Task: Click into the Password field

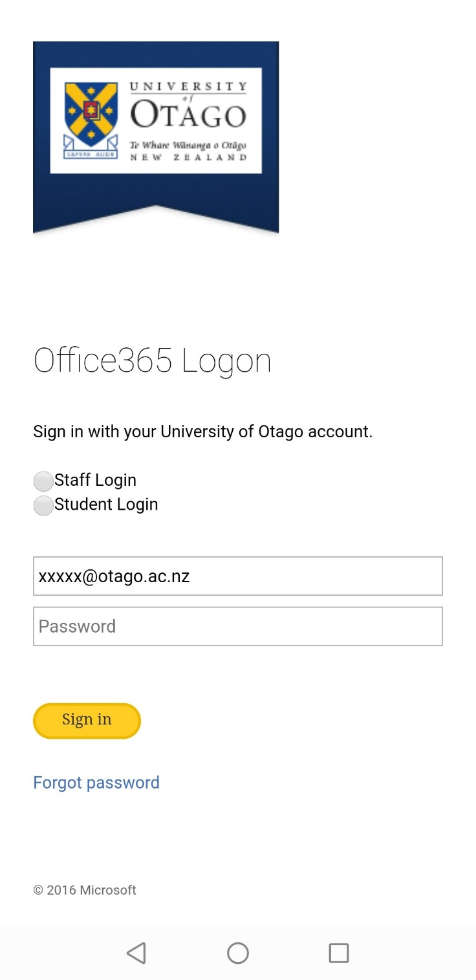Action: pos(238,626)
